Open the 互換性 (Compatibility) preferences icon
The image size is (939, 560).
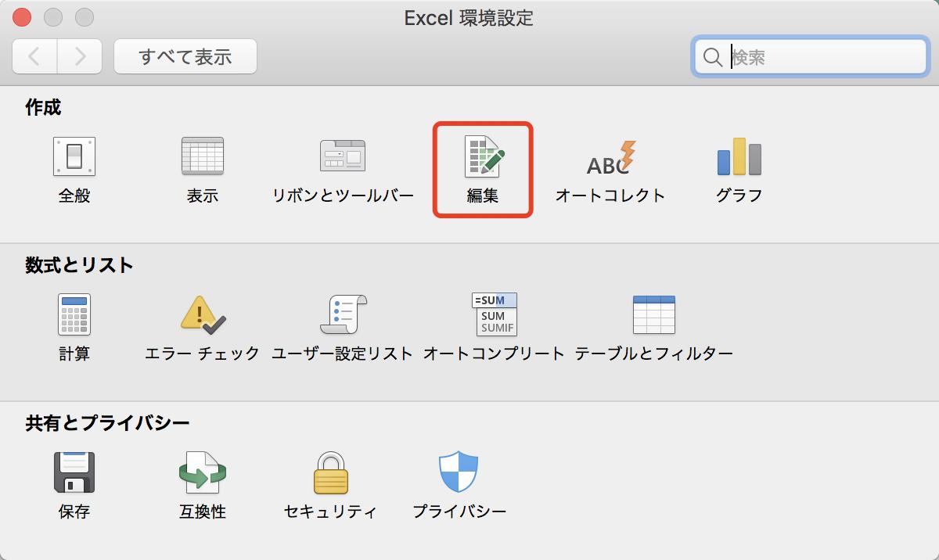coord(203,472)
